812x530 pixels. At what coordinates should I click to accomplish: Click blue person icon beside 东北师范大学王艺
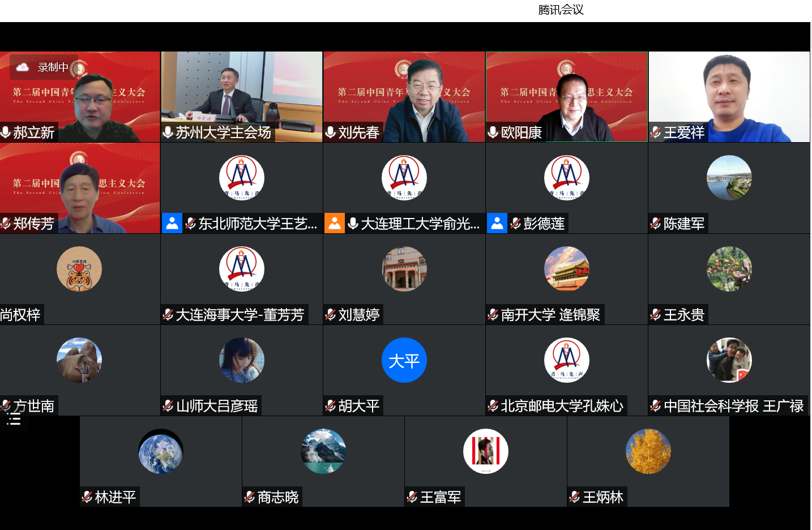(x=172, y=223)
